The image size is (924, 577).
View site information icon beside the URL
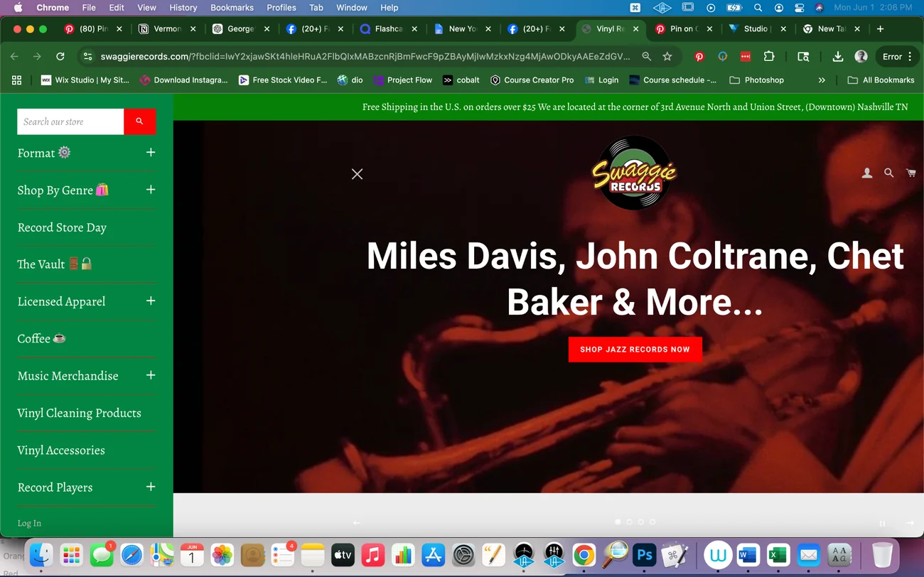(87, 57)
